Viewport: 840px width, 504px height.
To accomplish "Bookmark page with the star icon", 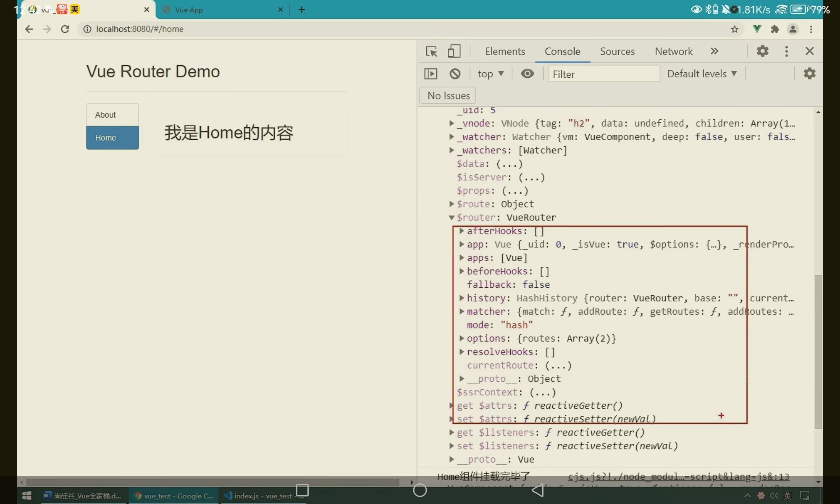I will click(735, 29).
